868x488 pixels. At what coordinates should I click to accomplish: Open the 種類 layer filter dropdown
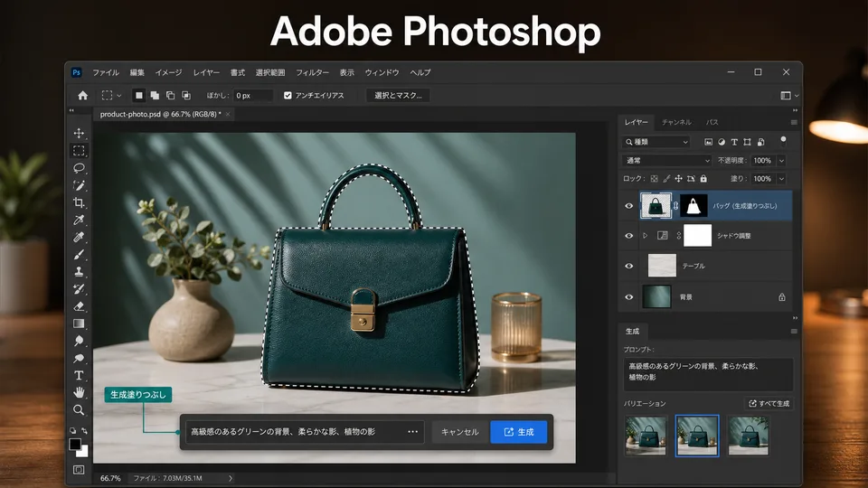(x=656, y=142)
